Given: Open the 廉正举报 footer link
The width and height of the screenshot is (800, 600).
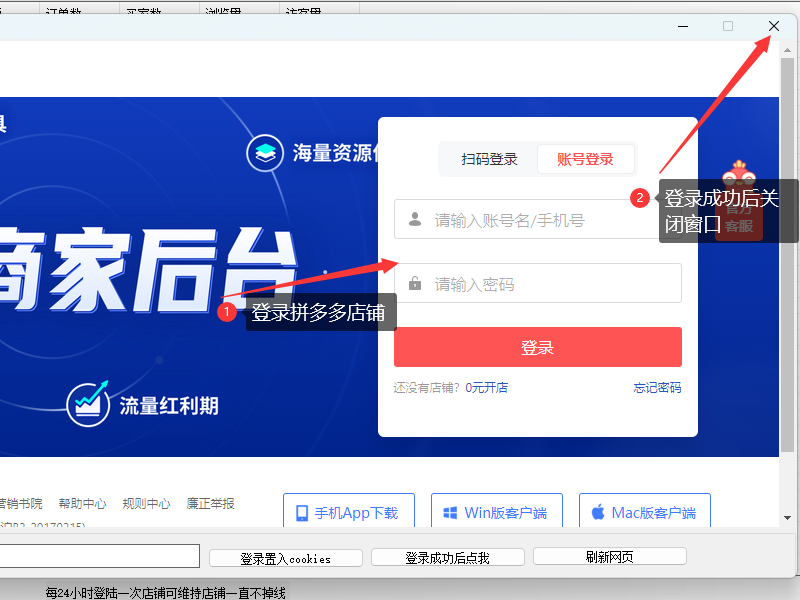Looking at the screenshot, I should (x=210, y=504).
